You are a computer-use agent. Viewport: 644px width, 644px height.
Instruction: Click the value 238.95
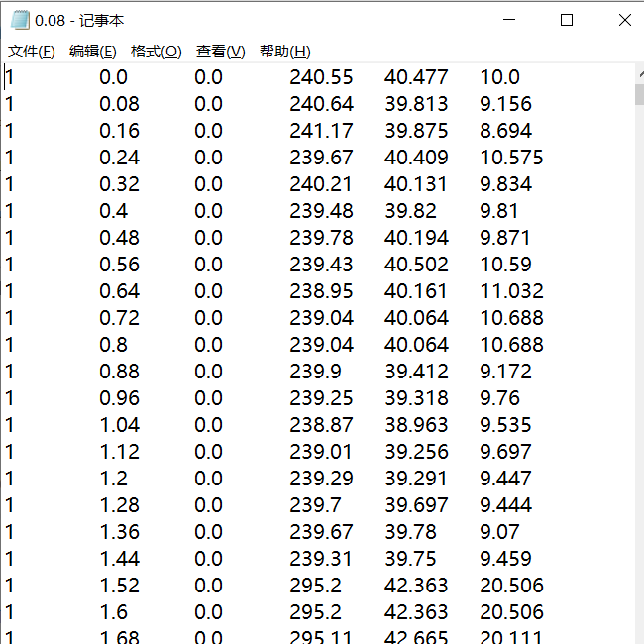tap(321, 291)
